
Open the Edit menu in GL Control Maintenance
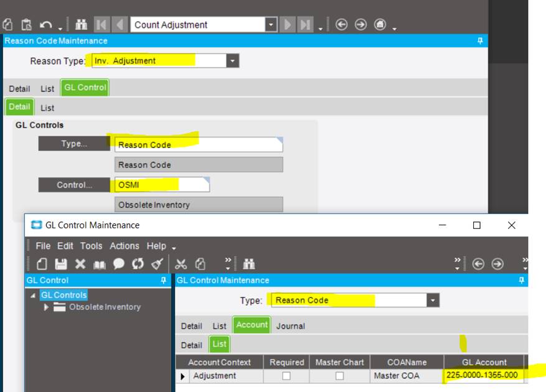tap(65, 246)
